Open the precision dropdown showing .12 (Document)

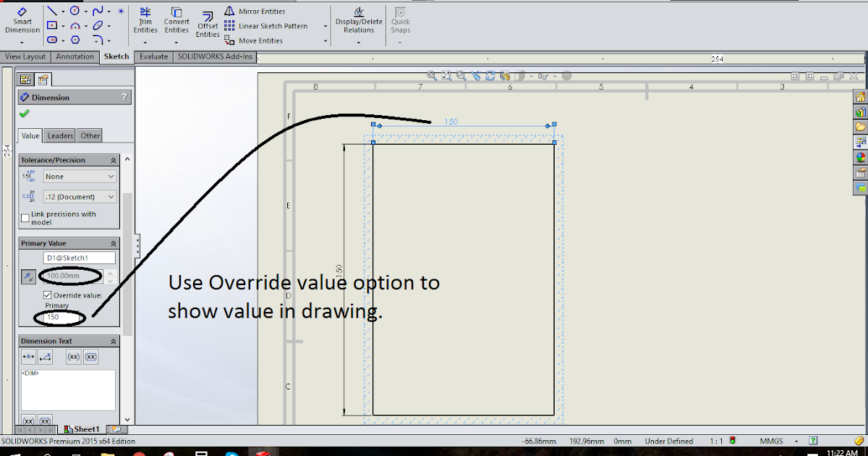79,196
